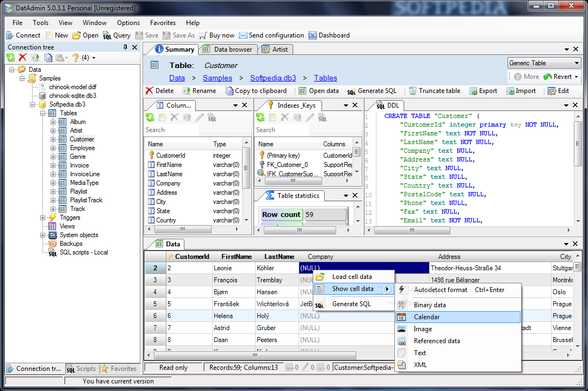Open dropdown next to (4) in Connection tree
Viewport: 588px width, 391px height.
click(x=94, y=58)
